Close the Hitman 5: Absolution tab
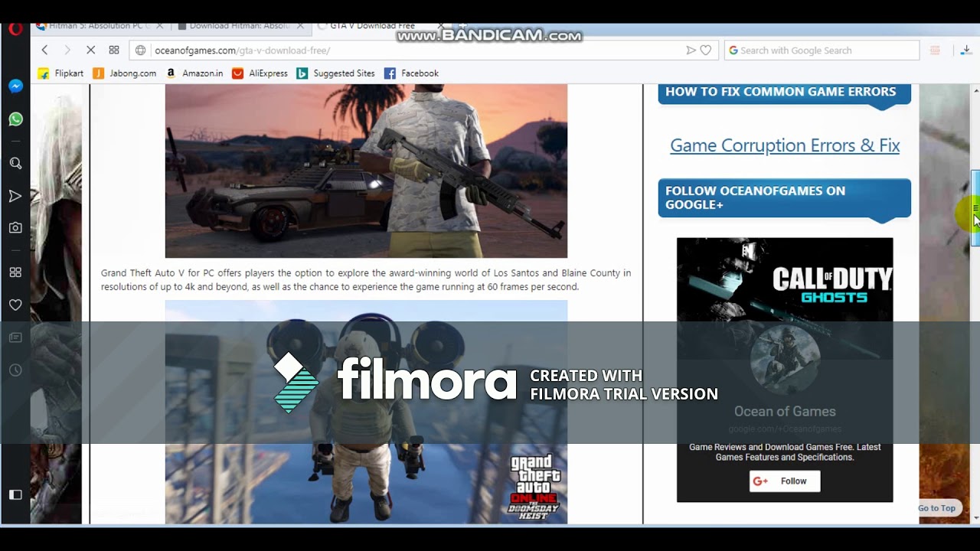This screenshot has height=551, width=980. 159,26
